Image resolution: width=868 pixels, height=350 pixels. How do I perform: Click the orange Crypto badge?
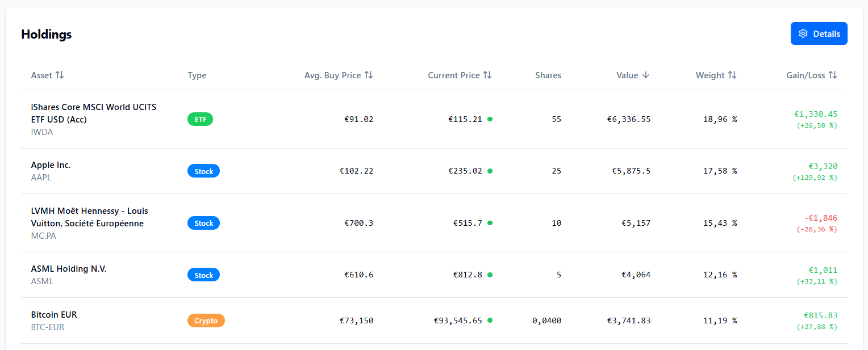click(206, 321)
